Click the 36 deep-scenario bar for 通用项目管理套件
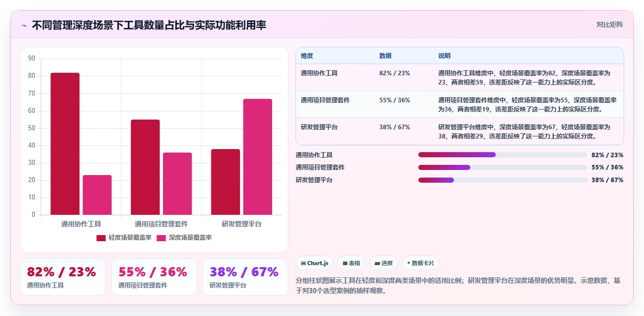Screen dimensions: 644x316 point(177,184)
